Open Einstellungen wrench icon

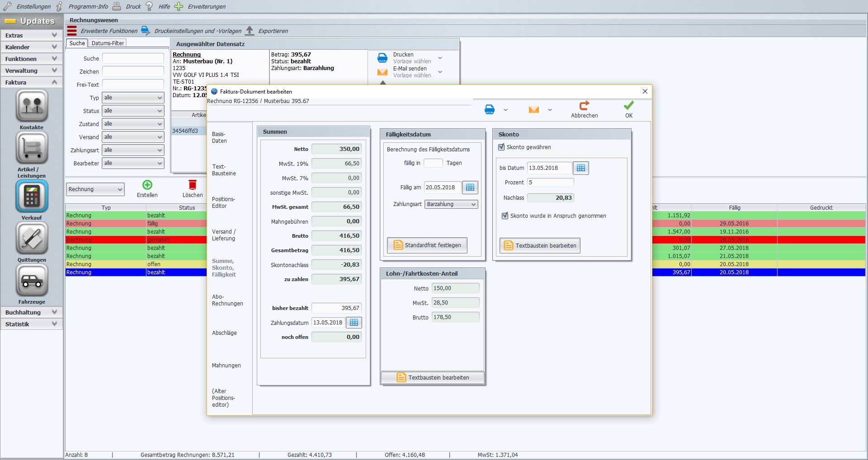click(x=8, y=6)
